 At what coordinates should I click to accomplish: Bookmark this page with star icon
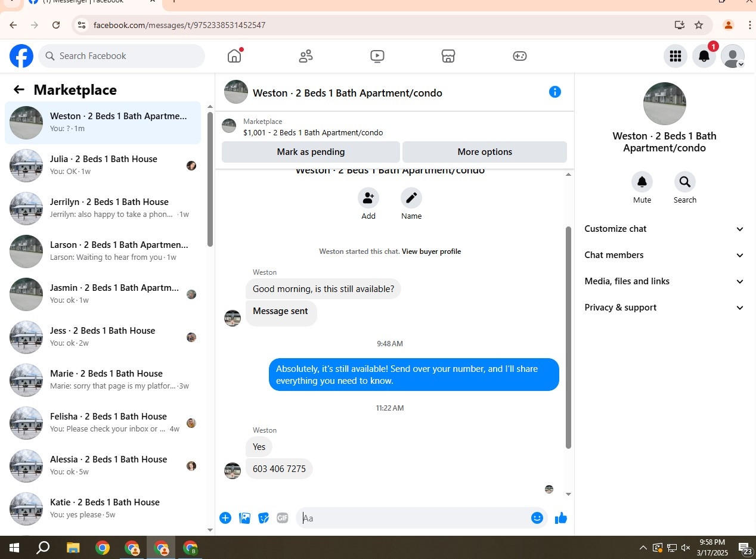[699, 25]
